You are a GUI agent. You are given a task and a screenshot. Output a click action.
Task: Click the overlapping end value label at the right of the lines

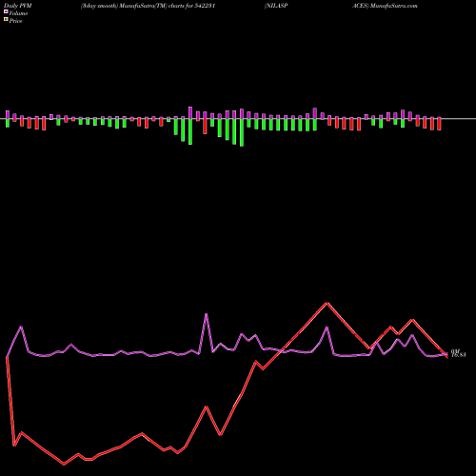(458, 353)
